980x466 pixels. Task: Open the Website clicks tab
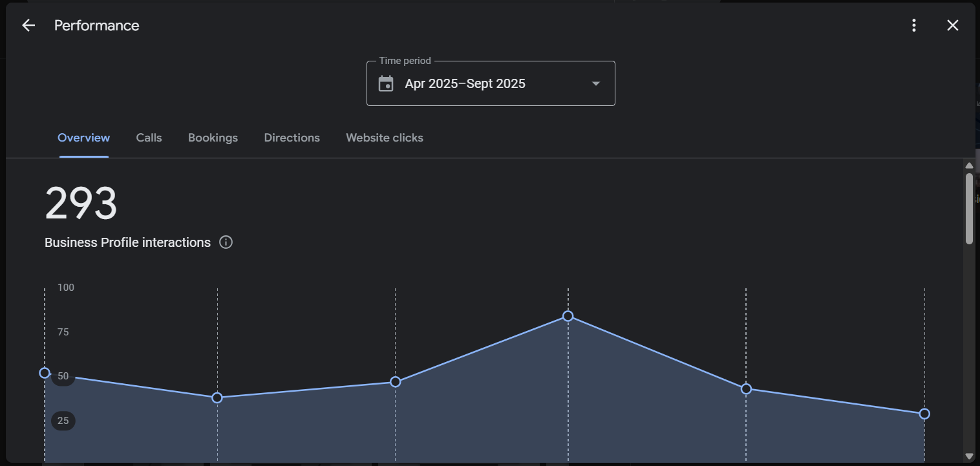384,138
